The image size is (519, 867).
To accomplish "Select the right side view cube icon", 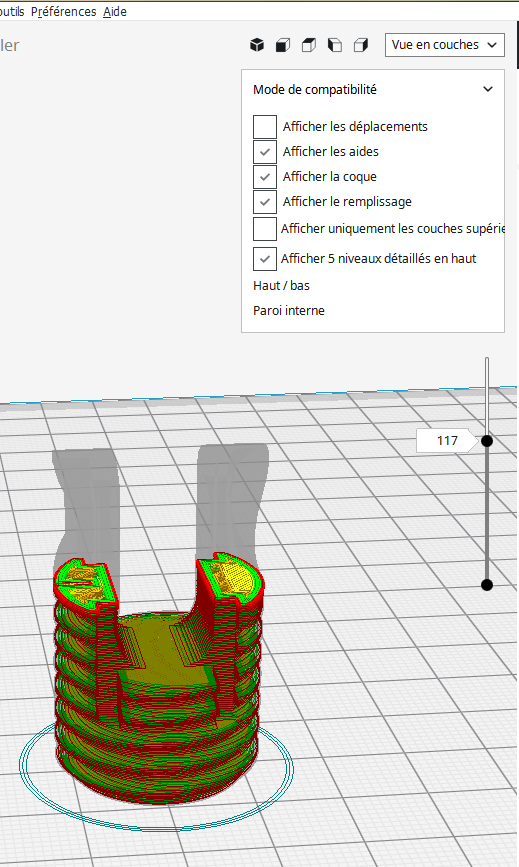I will tap(361, 45).
